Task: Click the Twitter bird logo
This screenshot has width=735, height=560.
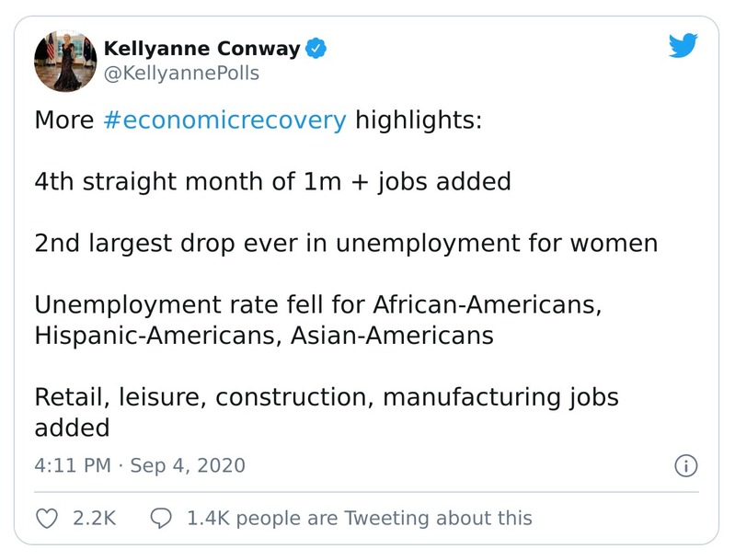Action: pos(683,46)
